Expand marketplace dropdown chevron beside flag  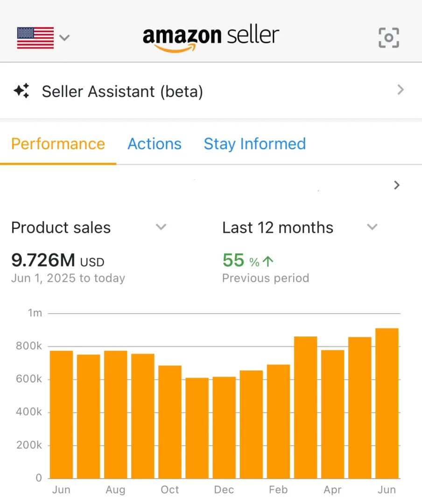coord(64,38)
